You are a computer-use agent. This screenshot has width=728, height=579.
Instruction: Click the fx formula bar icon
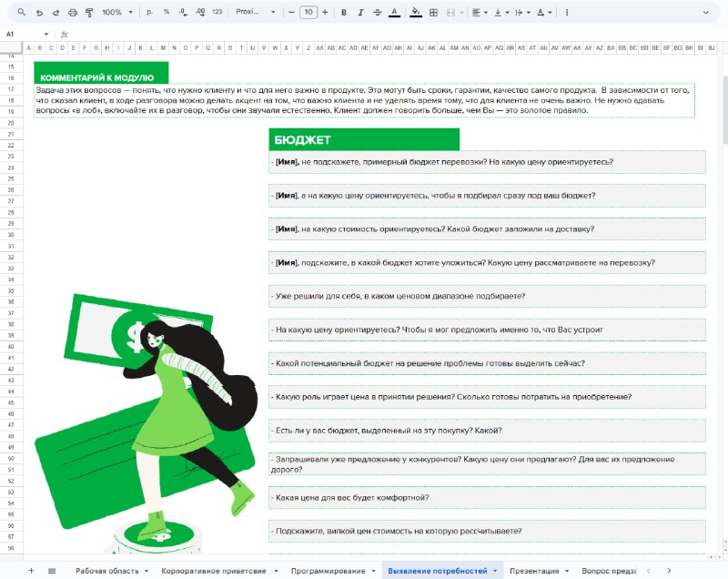[x=65, y=34]
